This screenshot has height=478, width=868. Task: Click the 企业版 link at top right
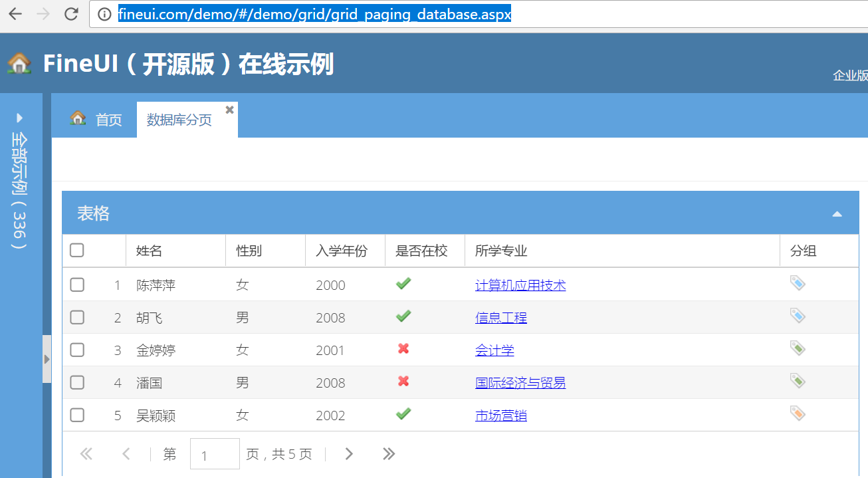coord(850,75)
